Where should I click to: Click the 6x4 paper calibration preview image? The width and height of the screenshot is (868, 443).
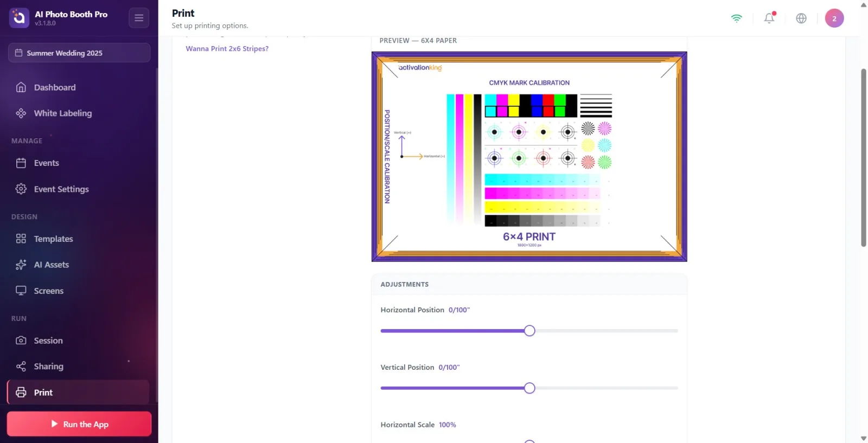tap(529, 157)
